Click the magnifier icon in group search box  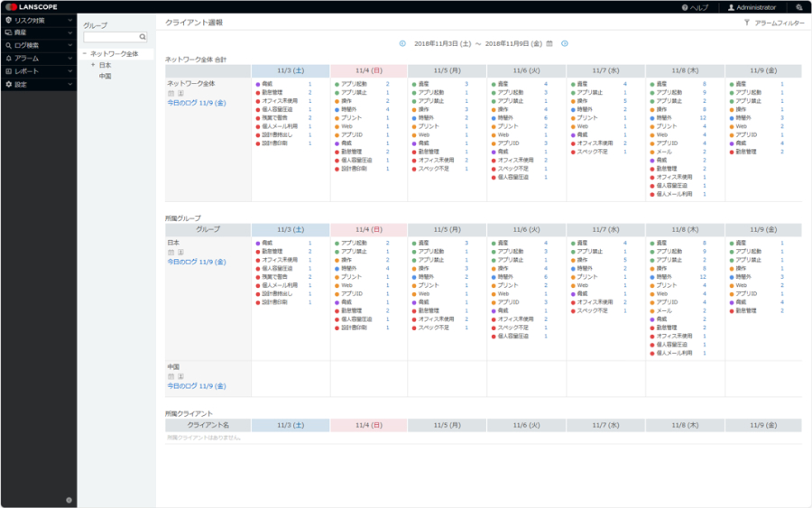pyautogui.click(x=143, y=37)
